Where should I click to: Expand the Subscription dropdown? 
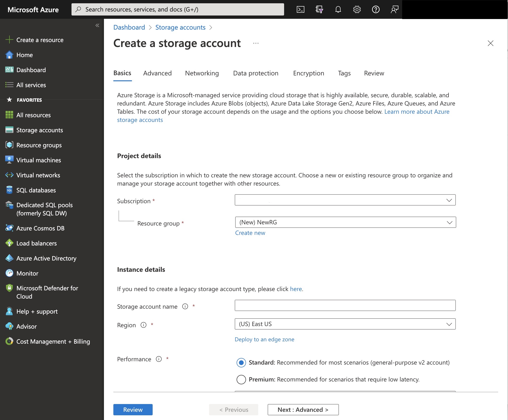pyautogui.click(x=345, y=200)
